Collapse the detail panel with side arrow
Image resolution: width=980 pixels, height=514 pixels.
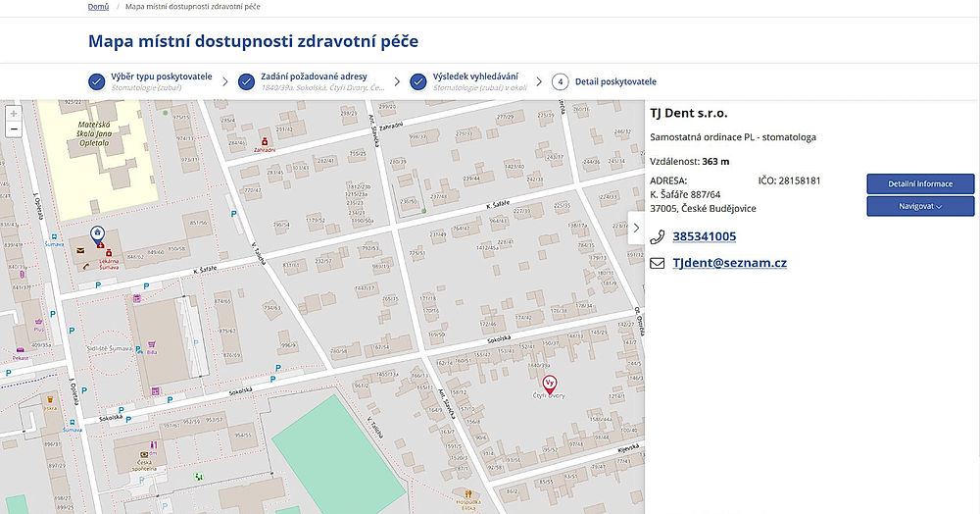[636, 228]
